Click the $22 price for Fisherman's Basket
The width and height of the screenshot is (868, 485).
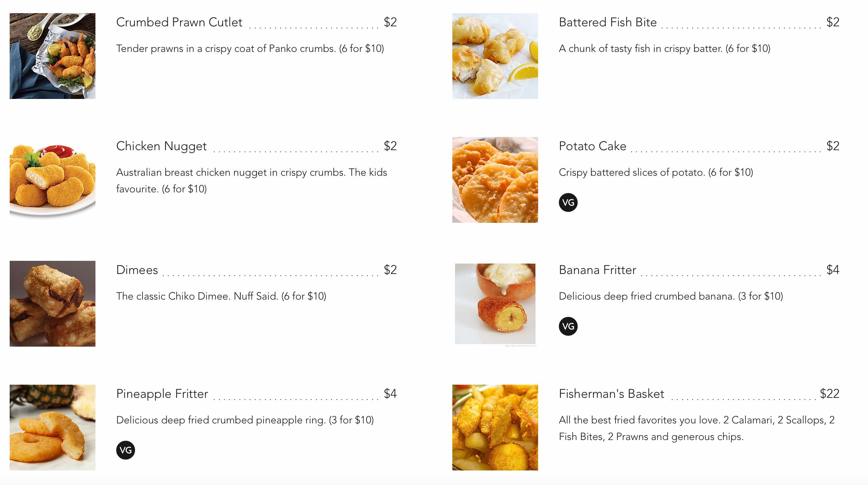point(829,394)
